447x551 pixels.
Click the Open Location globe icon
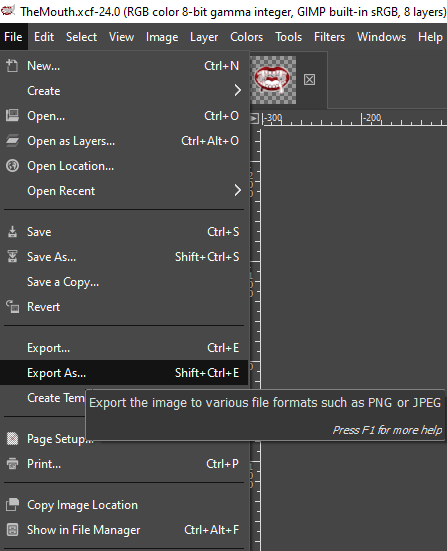(x=12, y=166)
